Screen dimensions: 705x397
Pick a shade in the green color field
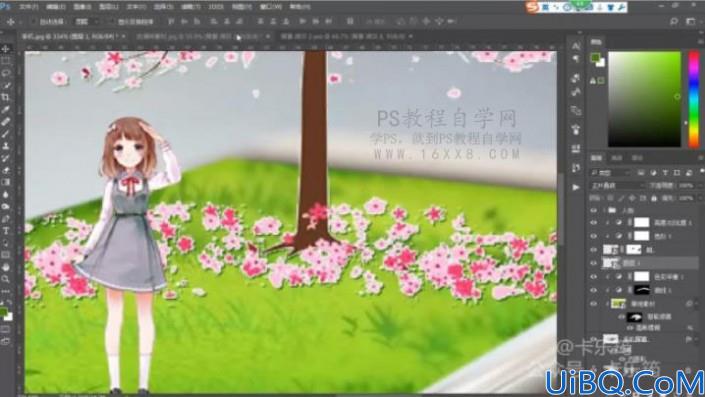(x=644, y=99)
